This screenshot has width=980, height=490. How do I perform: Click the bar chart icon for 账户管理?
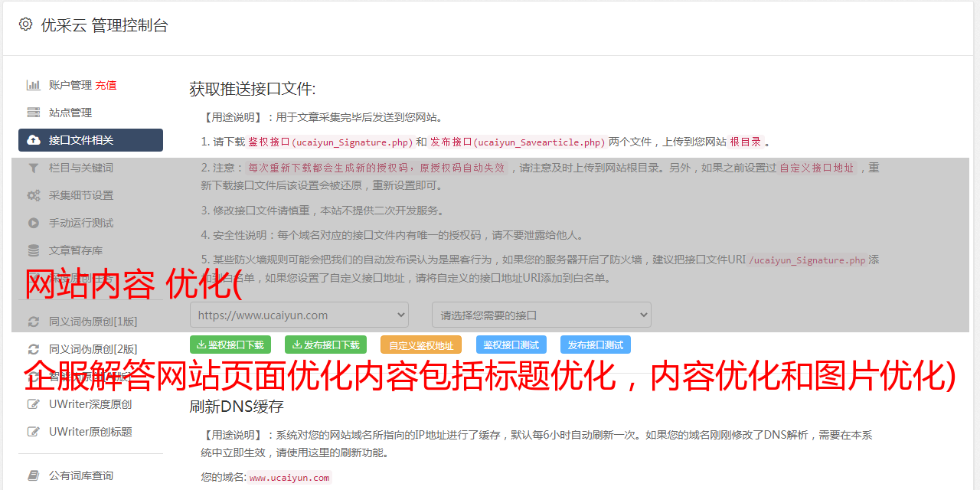tap(34, 85)
